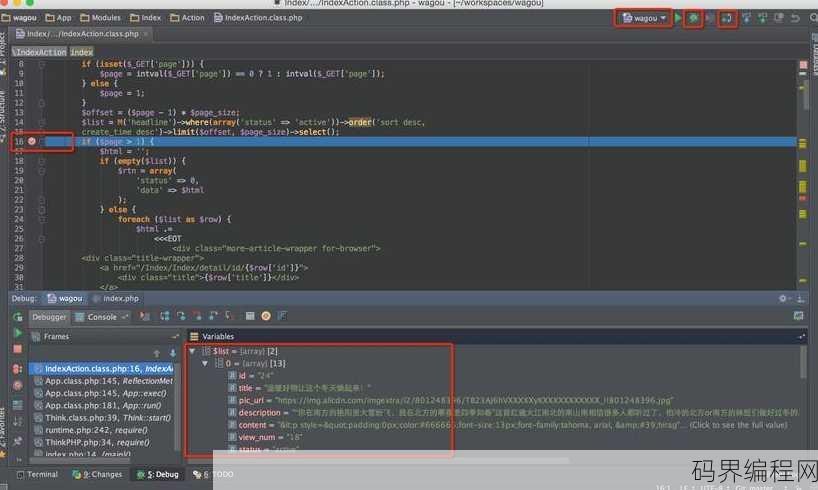Viewport: 818px width, 490px height.
Task: Resume program with green arrow in debug sidebar
Action: tap(18, 332)
